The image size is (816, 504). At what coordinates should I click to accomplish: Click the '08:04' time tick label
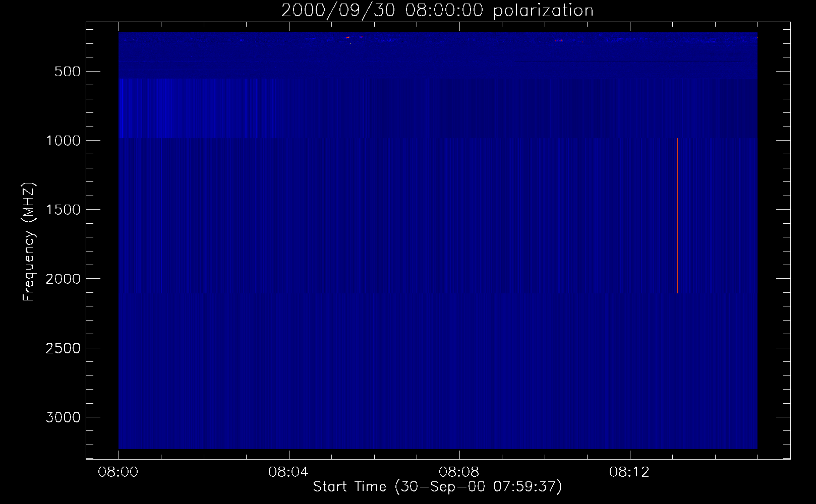[x=288, y=472]
